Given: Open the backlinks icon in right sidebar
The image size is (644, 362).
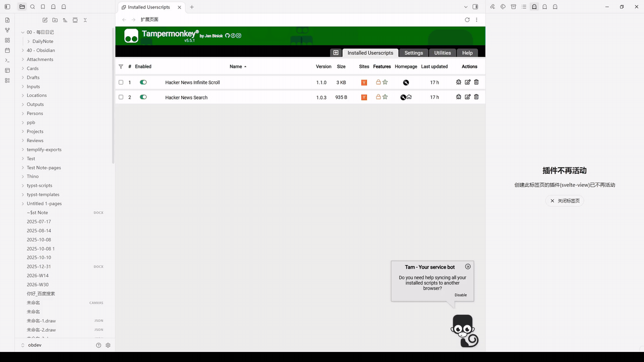Looking at the screenshot, I should point(493,7).
